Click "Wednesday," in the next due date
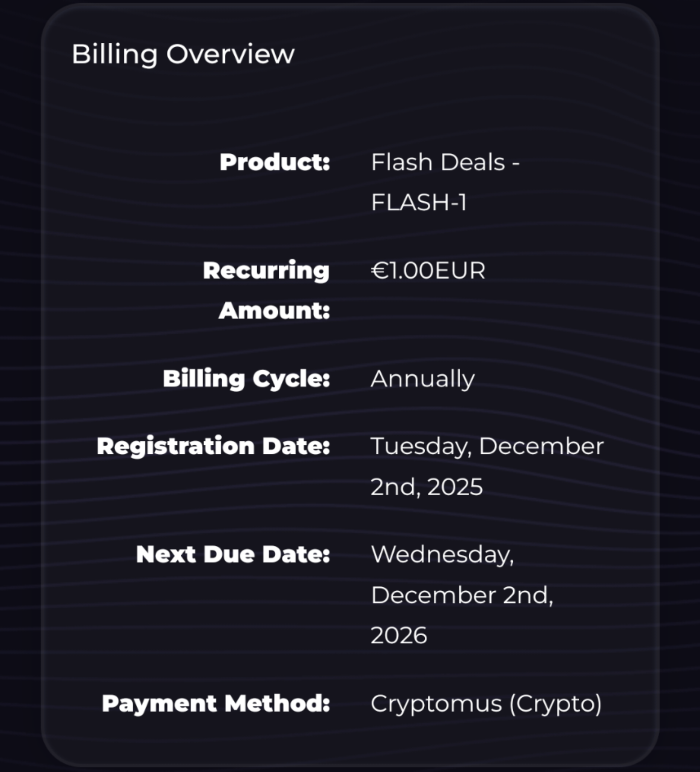Screen dimensions: 700x772 442,554
